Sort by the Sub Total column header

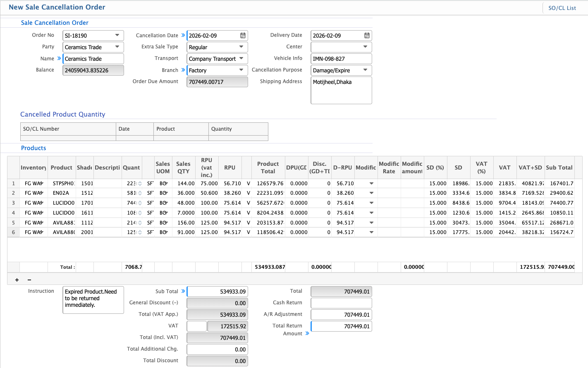click(559, 167)
